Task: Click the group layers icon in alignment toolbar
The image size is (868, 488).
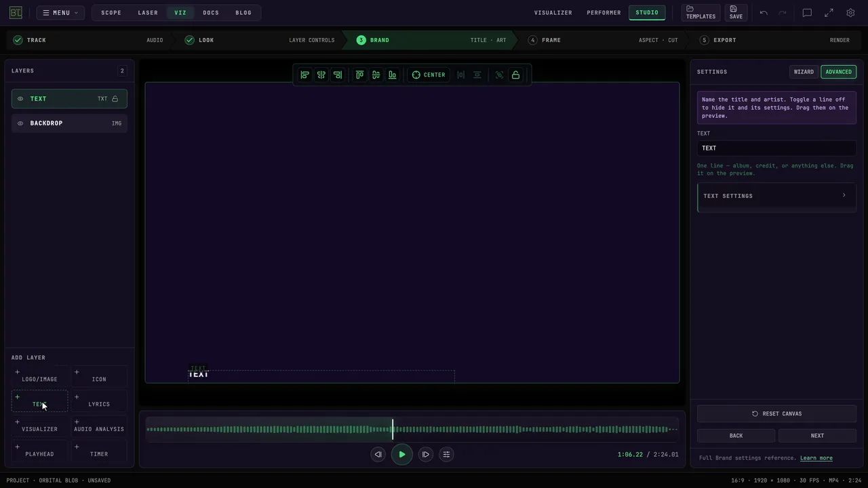Action: click(x=500, y=75)
